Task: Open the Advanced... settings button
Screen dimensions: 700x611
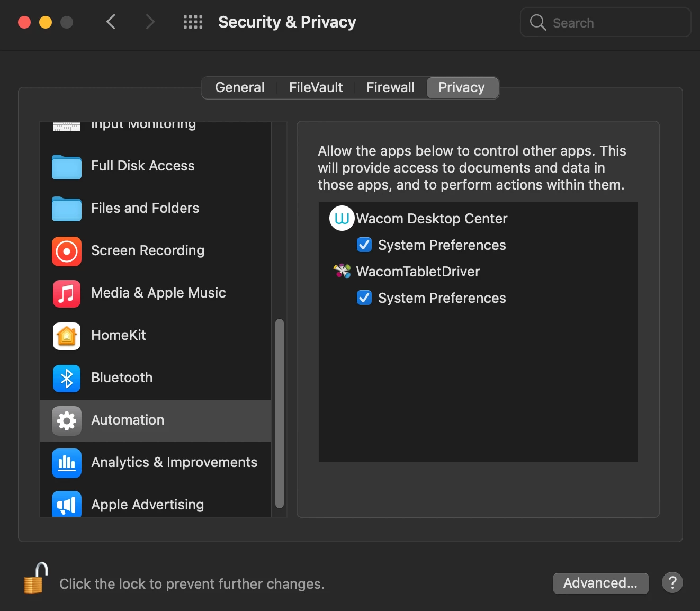Action: tap(600, 583)
